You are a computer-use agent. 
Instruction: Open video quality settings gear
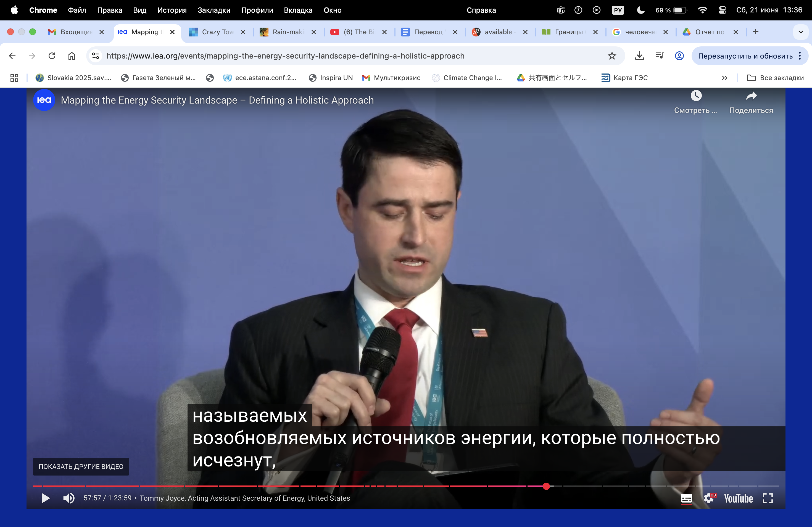tap(709, 499)
